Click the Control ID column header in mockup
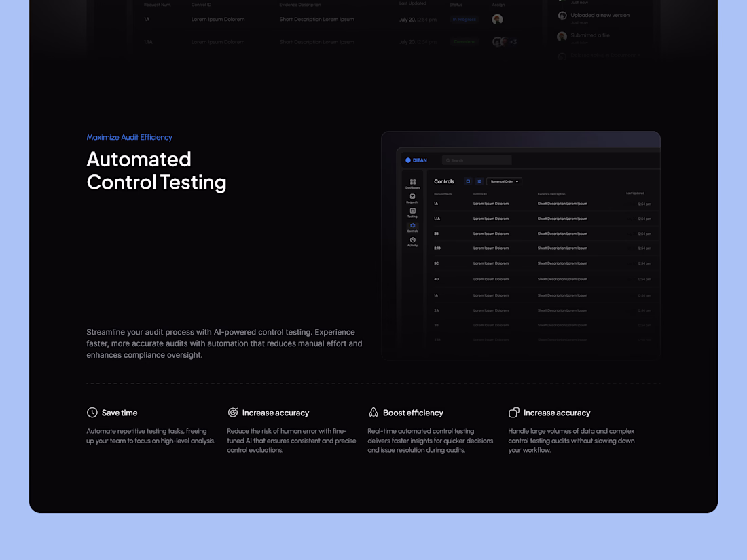This screenshot has height=560, width=747. pos(479,194)
